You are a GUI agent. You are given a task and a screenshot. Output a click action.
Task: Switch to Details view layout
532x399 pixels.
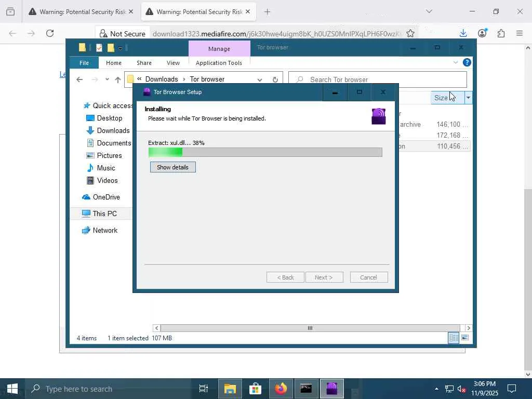coord(454,338)
